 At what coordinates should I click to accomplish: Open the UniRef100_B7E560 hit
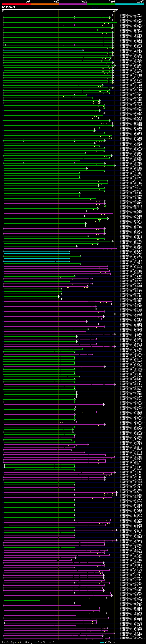click(x=131, y=246)
